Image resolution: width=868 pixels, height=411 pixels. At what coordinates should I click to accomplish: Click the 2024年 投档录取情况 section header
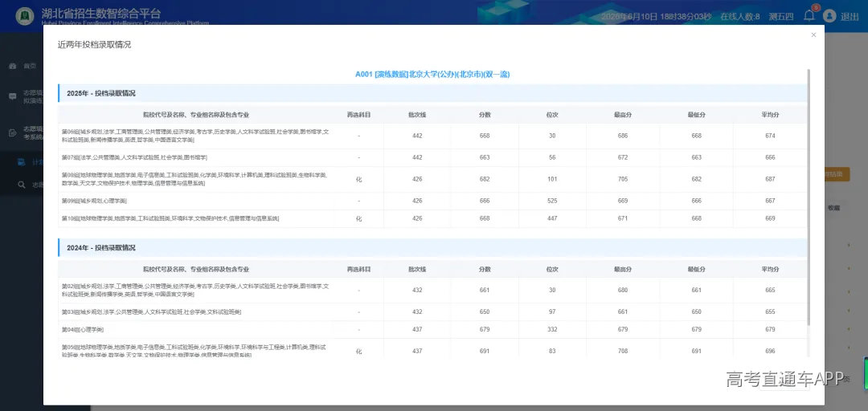click(432, 248)
